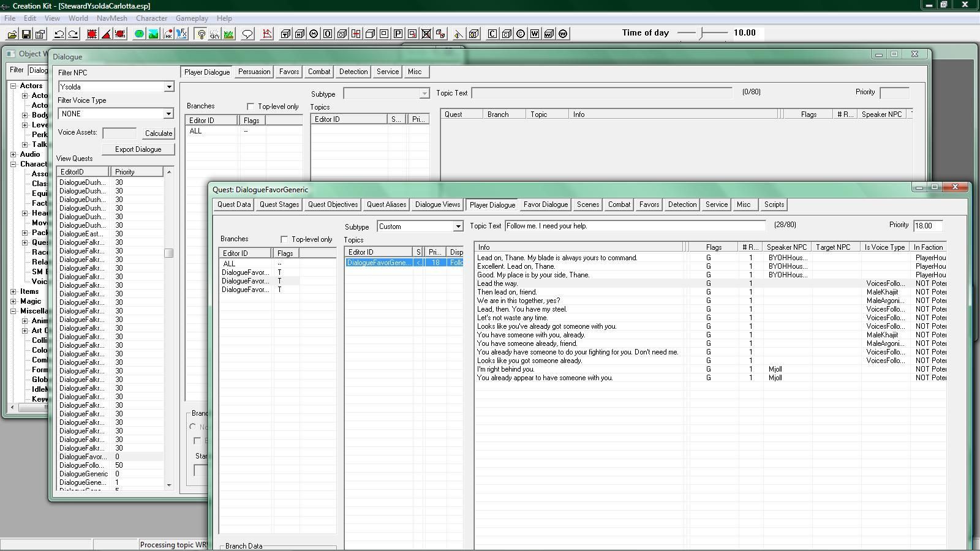Image resolution: width=980 pixels, height=551 pixels.
Task: Switch to the Persuasion tab in Dialogue window
Action: coord(254,72)
